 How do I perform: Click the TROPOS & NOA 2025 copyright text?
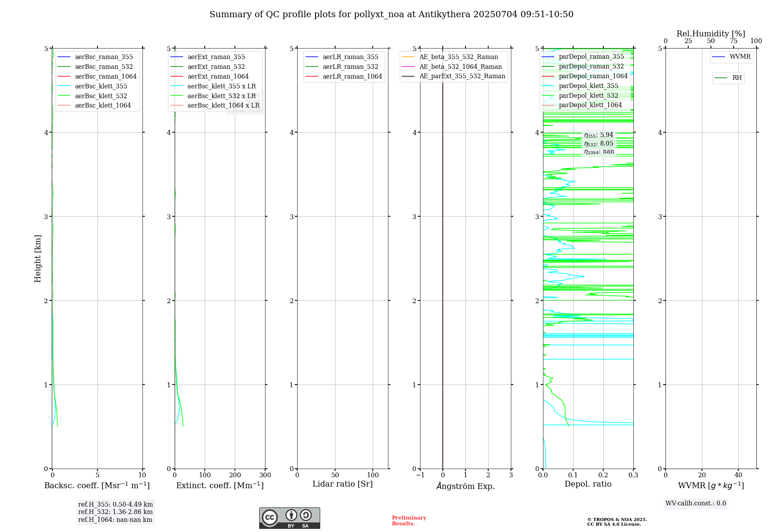[617, 520]
